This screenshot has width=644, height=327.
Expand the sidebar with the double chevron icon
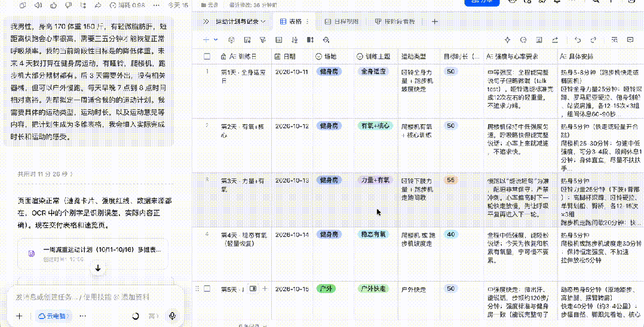(x=206, y=21)
